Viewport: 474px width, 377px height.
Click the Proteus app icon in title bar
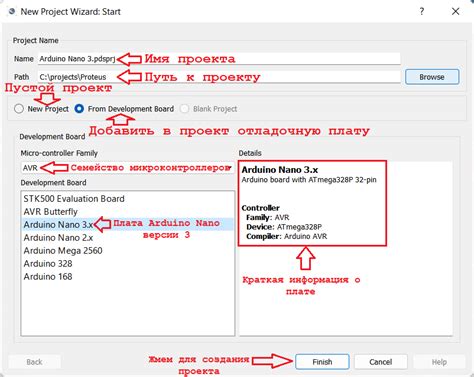(x=12, y=12)
